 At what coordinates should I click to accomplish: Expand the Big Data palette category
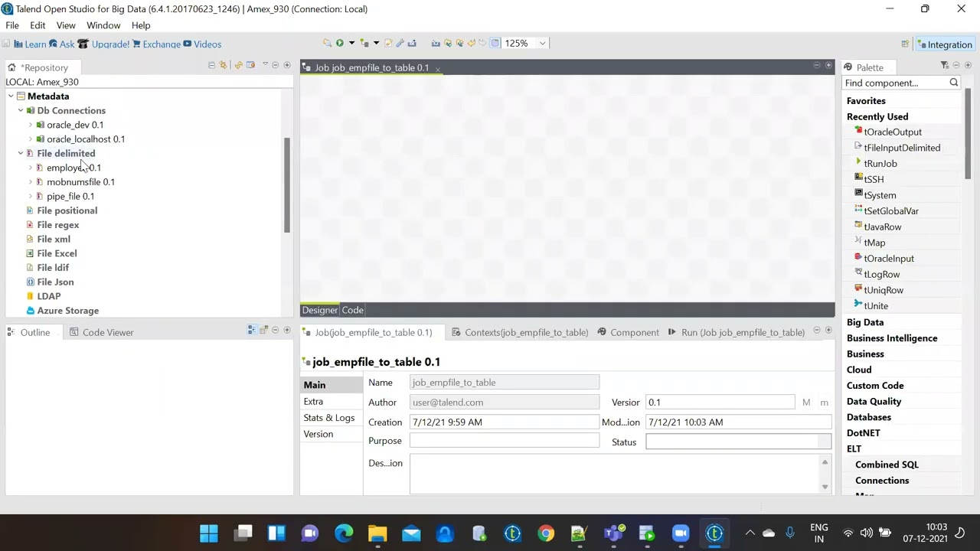tap(865, 322)
